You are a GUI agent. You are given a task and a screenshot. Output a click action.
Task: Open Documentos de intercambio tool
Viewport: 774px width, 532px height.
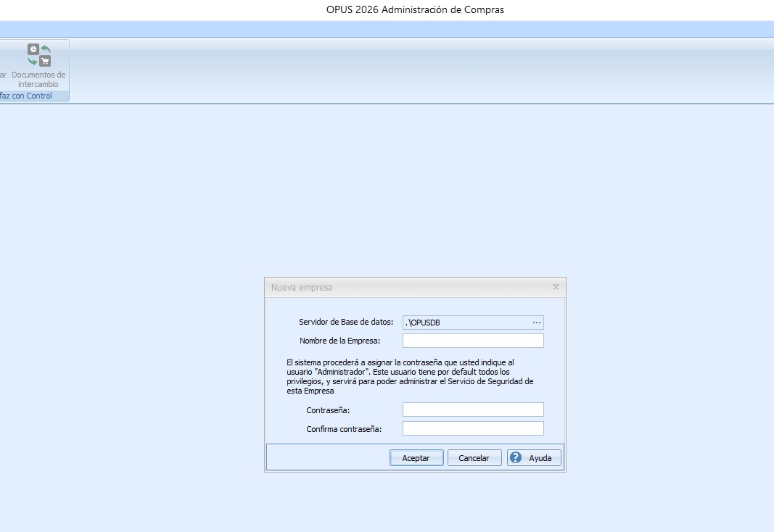pos(38,65)
